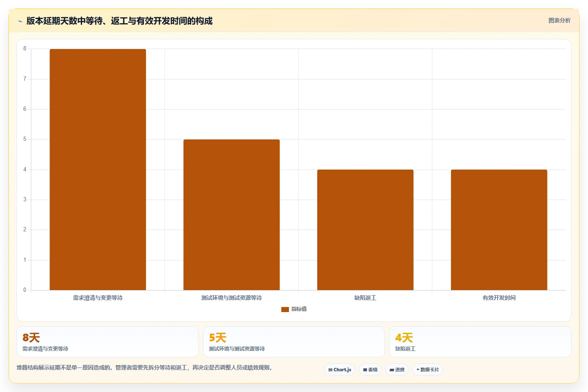Click the 表格 tag

click(x=370, y=370)
